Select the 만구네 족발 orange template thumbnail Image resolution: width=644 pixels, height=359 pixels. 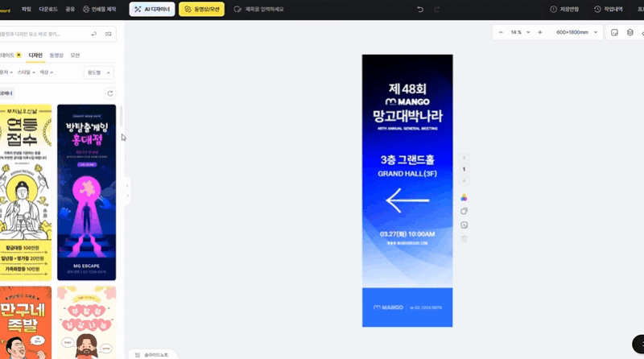[26, 323]
